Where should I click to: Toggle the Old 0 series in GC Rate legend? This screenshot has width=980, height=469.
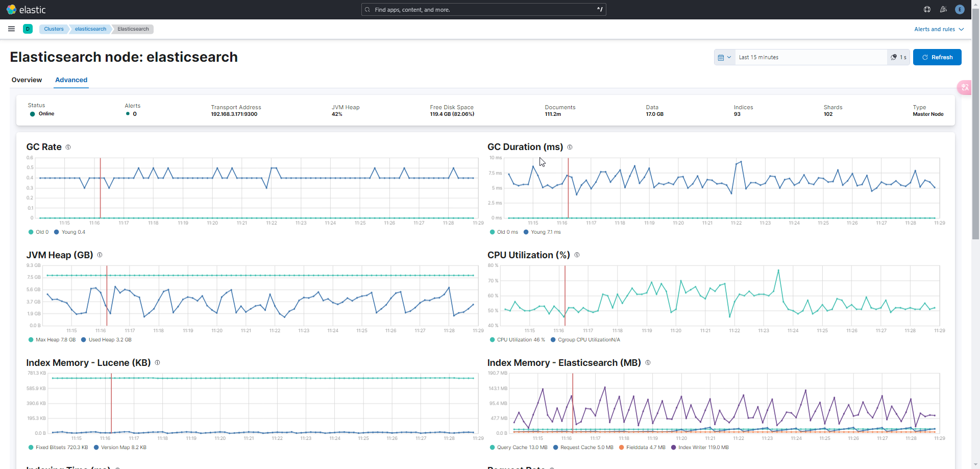coord(39,232)
